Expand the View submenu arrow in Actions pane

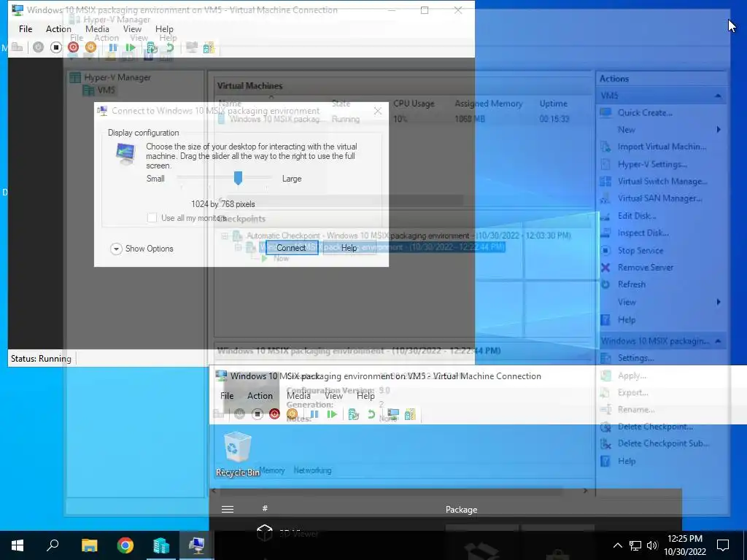(719, 302)
